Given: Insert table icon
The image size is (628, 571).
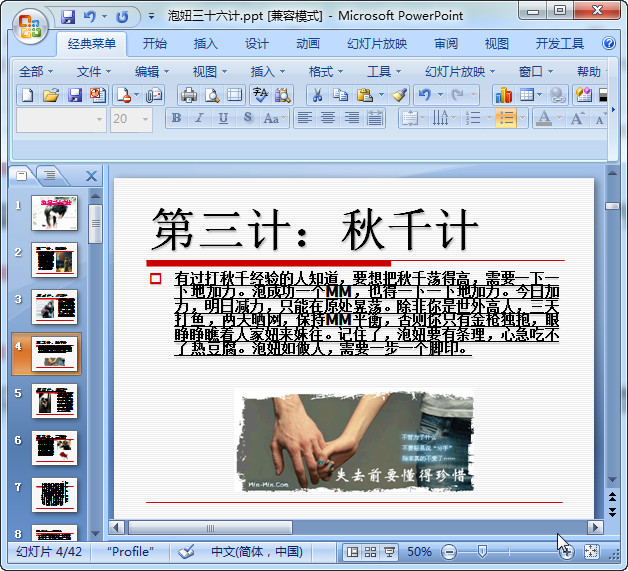Looking at the screenshot, I should (526, 95).
